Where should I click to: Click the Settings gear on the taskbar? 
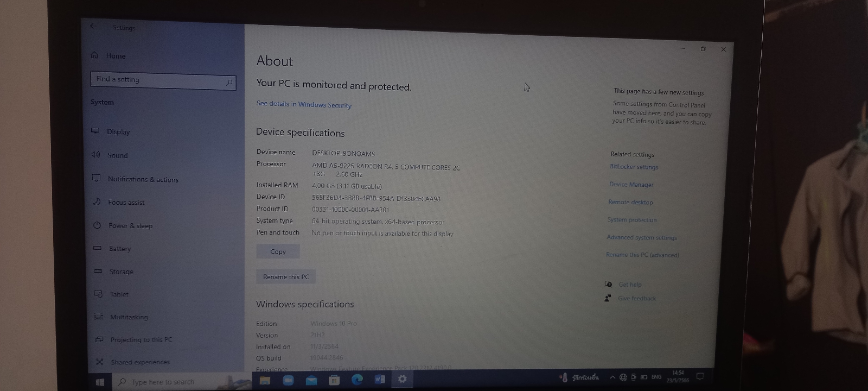pyautogui.click(x=402, y=379)
